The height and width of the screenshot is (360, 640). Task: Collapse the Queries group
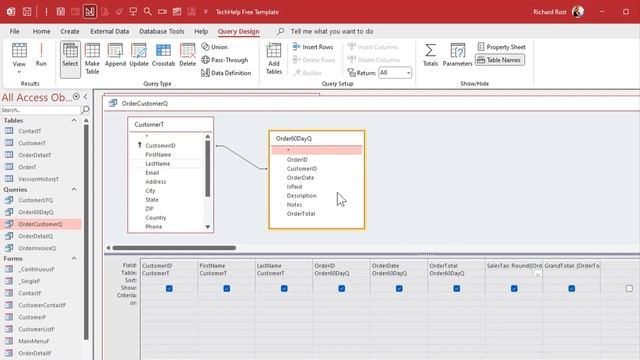(x=74, y=189)
